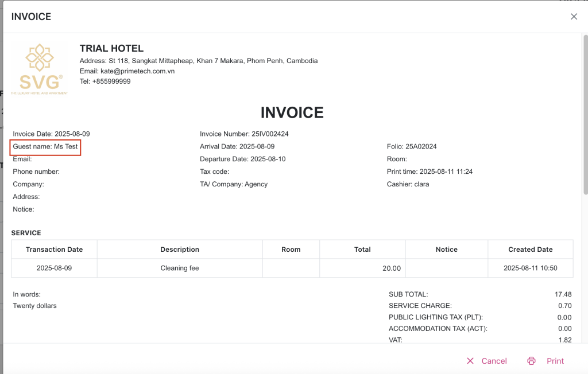Click the Guest name Ms Test field
This screenshot has height=374, width=588.
point(45,147)
